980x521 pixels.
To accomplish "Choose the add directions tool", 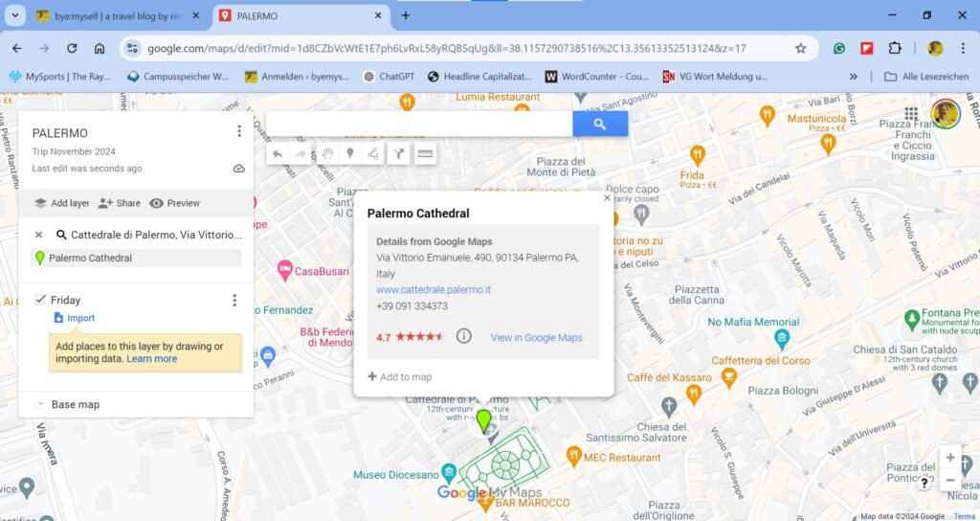I will coord(399,154).
